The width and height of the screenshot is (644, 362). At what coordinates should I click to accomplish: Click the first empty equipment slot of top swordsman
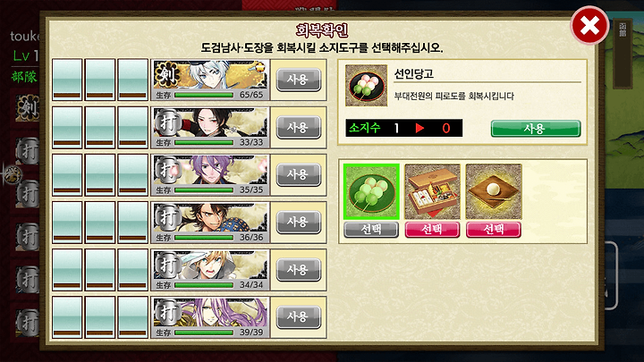(67, 80)
